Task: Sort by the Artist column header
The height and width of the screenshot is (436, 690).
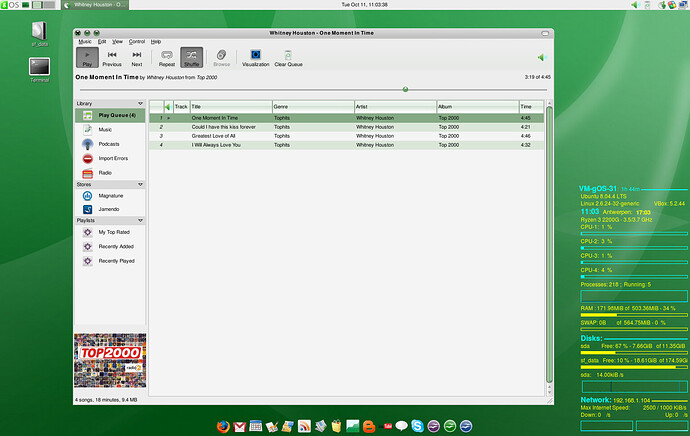Action: tap(396, 106)
